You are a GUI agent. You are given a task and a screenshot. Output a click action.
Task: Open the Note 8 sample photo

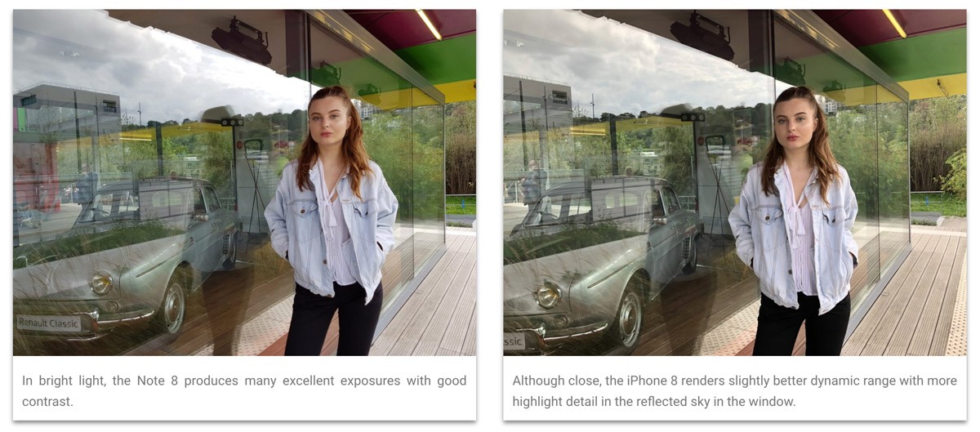[x=244, y=183]
